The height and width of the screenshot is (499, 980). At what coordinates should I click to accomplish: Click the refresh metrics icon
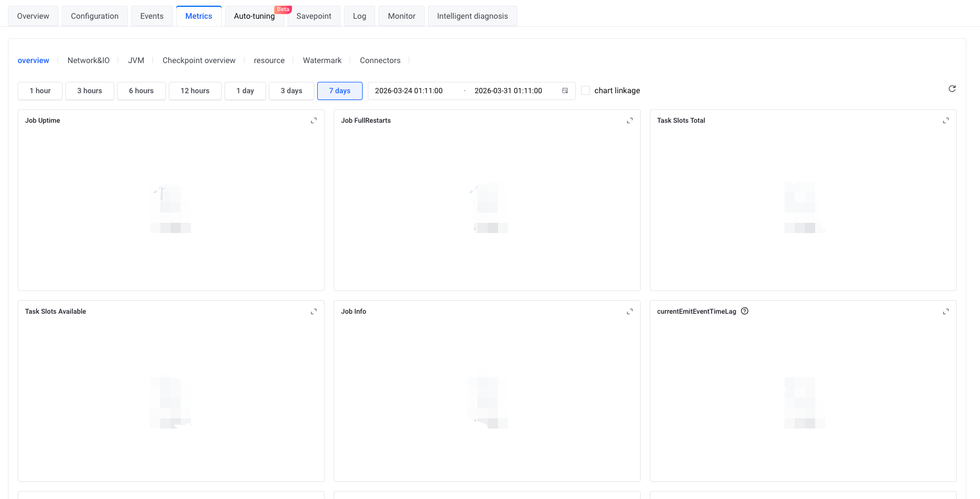tap(952, 89)
